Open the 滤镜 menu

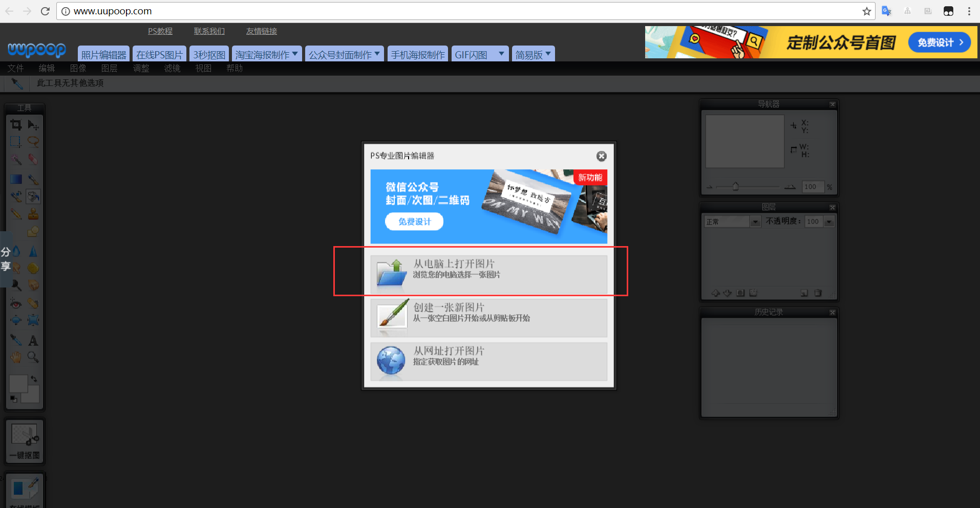coord(172,68)
